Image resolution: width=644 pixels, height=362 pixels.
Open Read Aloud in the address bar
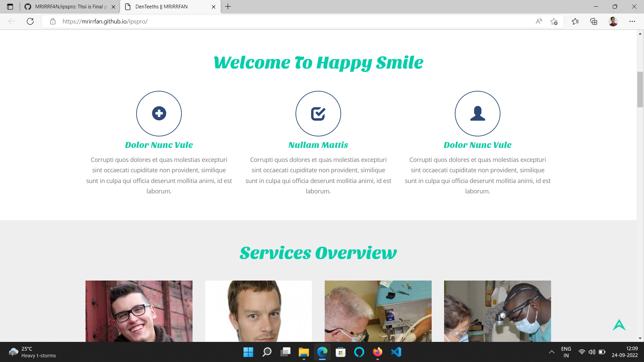pyautogui.click(x=539, y=21)
